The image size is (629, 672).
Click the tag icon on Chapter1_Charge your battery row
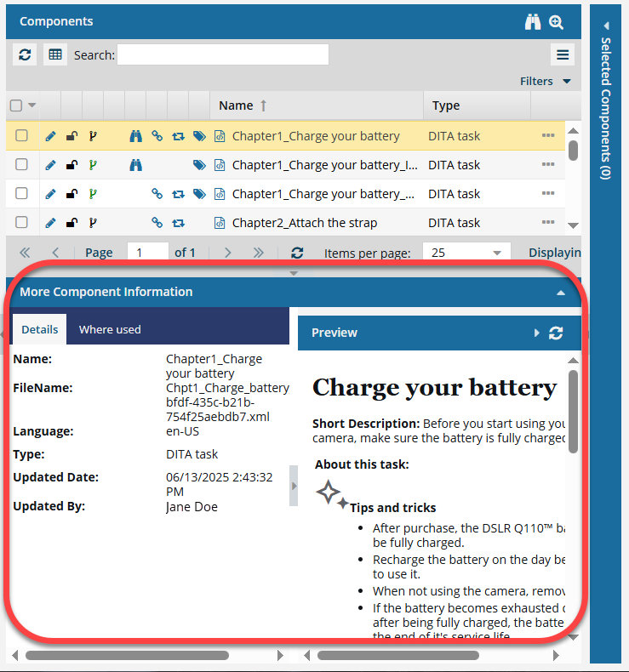pos(199,136)
